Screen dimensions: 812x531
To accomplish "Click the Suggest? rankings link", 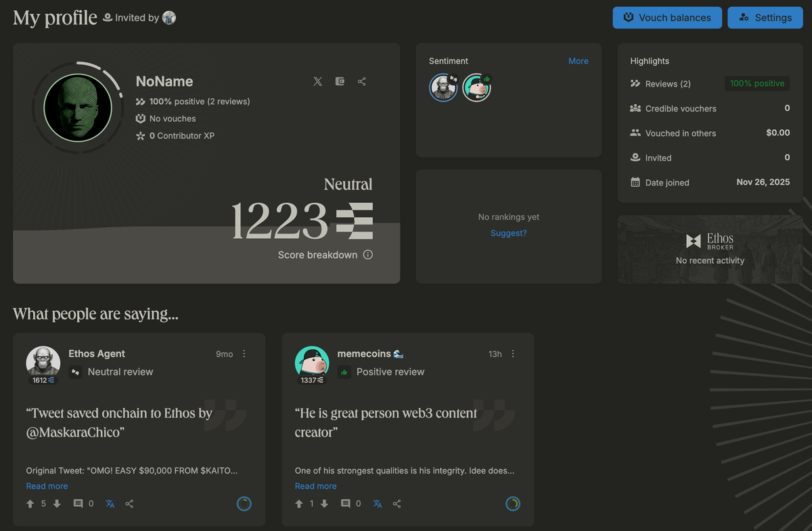I will [509, 233].
